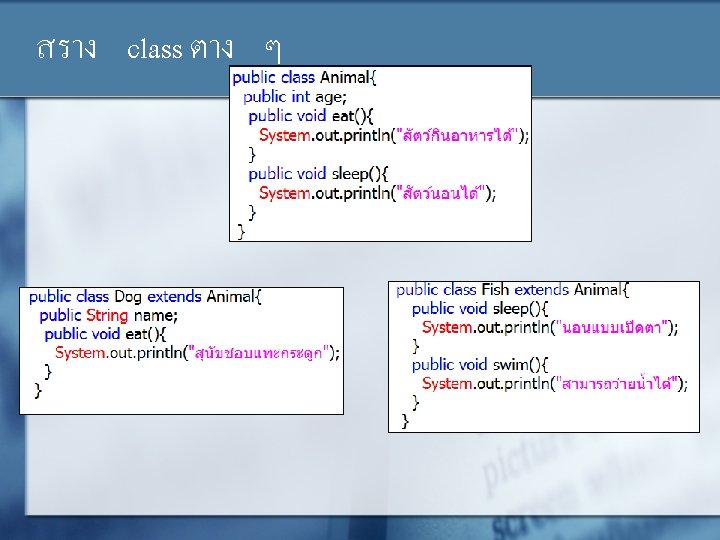
Task: Click the line 'public class Dog extends Animal{'
Action: pos(145,297)
